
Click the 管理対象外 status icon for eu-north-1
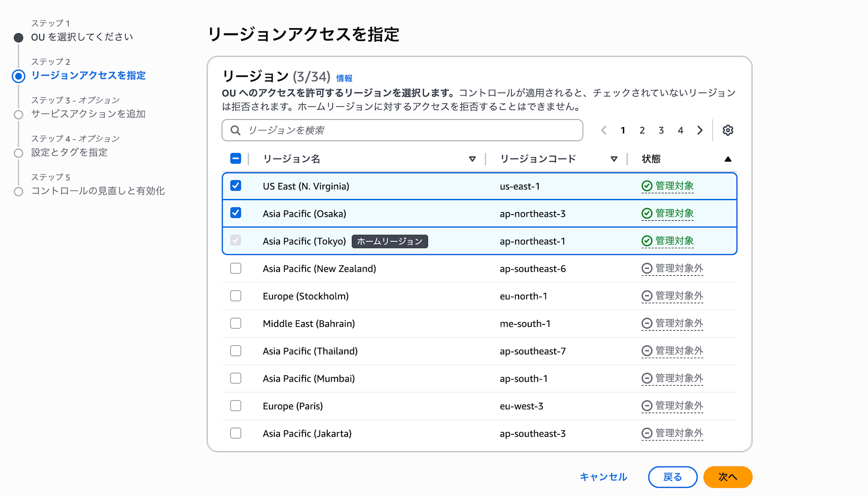pos(647,296)
